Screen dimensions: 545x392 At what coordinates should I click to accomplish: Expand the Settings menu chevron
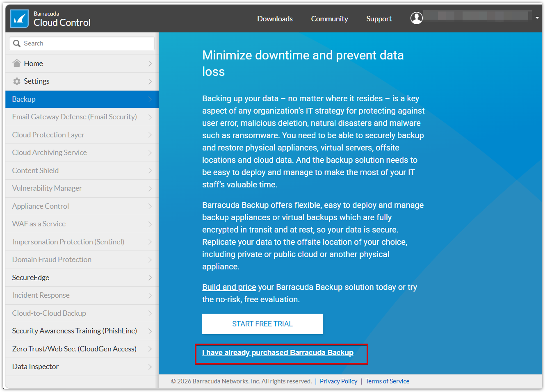click(150, 81)
